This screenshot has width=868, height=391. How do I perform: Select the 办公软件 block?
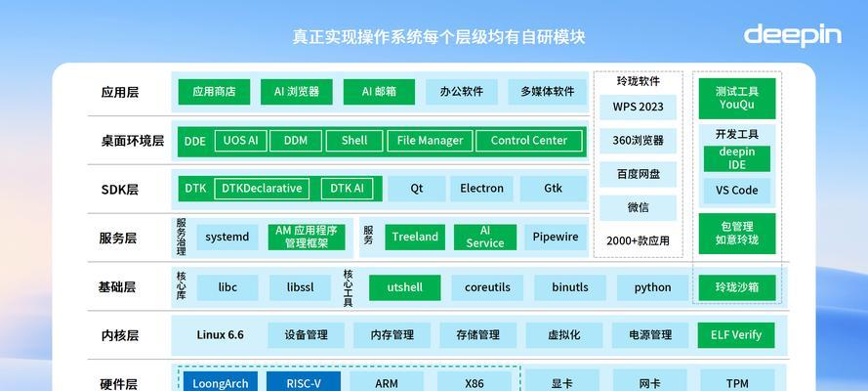462,92
